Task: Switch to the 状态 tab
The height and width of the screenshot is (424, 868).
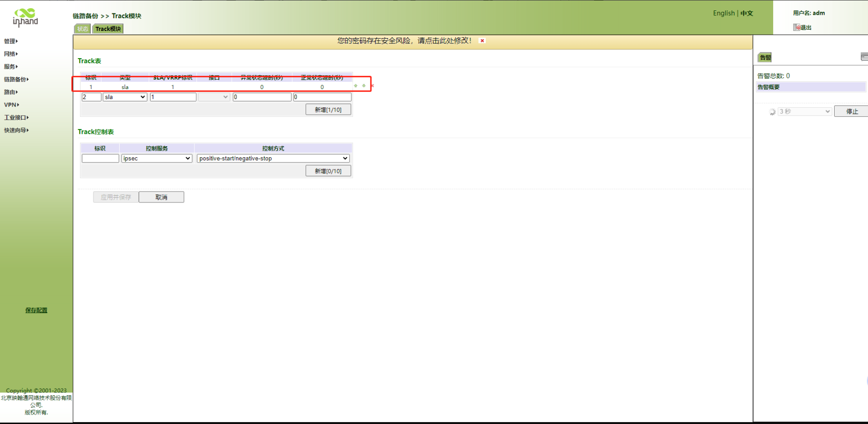Action: (82, 29)
